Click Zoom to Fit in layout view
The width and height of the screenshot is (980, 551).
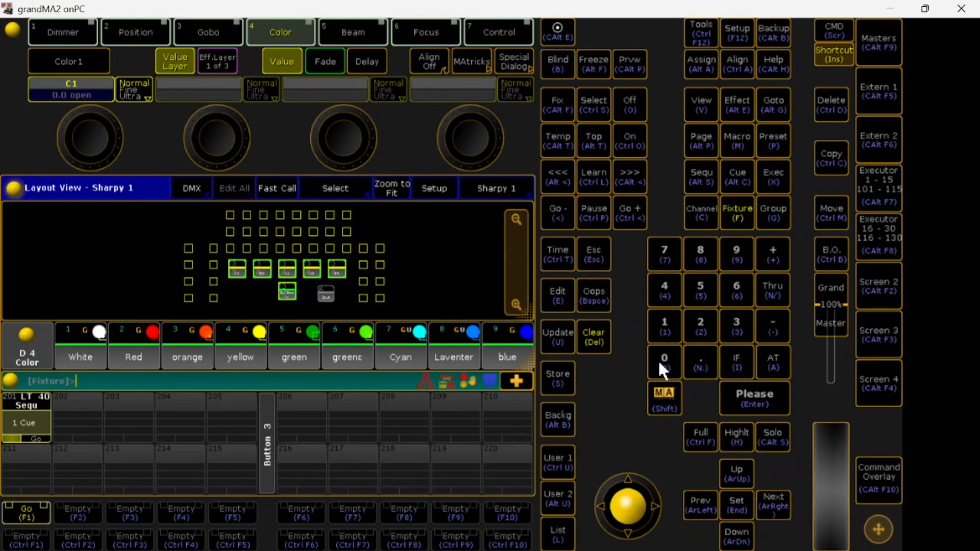coord(392,188)
